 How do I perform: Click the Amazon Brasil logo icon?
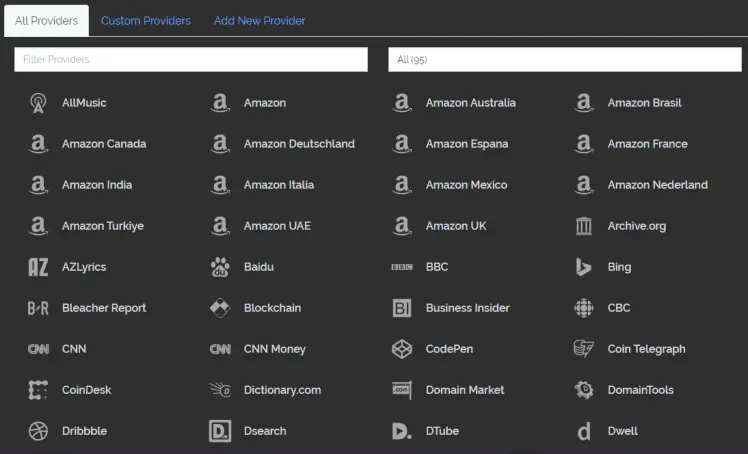point(584,103)
